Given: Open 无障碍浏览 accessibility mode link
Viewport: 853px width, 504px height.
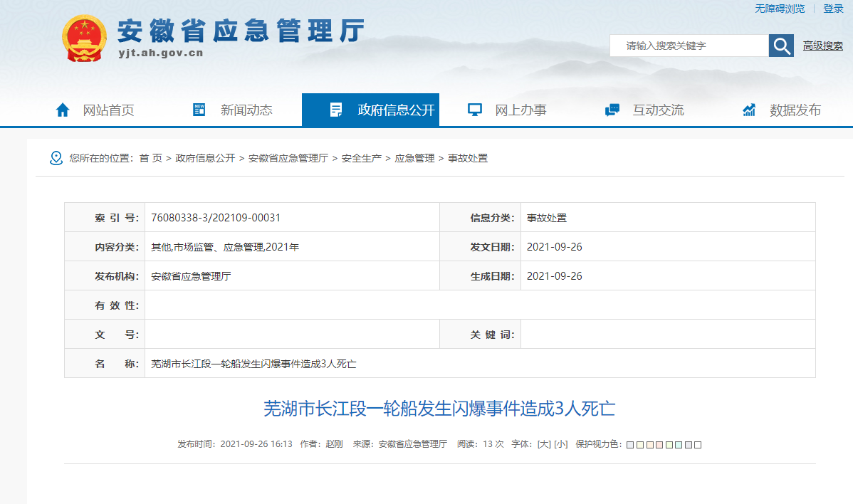Looking at the screenshot, I should pos(780,9).
